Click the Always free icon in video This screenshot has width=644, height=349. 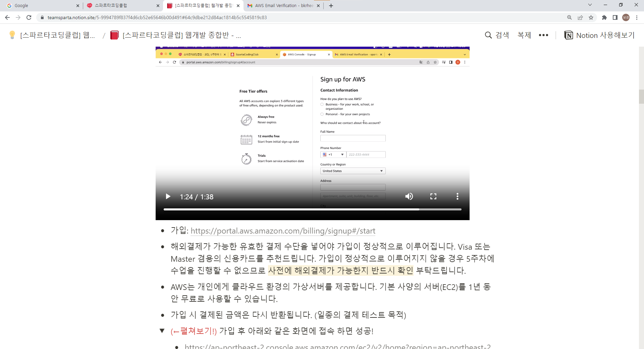246,120
